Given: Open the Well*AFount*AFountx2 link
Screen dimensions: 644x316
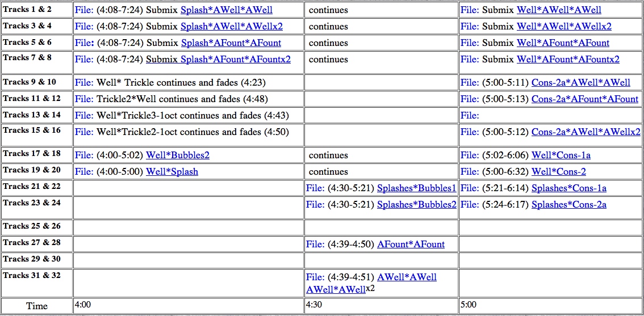Looking at the screenshot, I should coord(568,59).
